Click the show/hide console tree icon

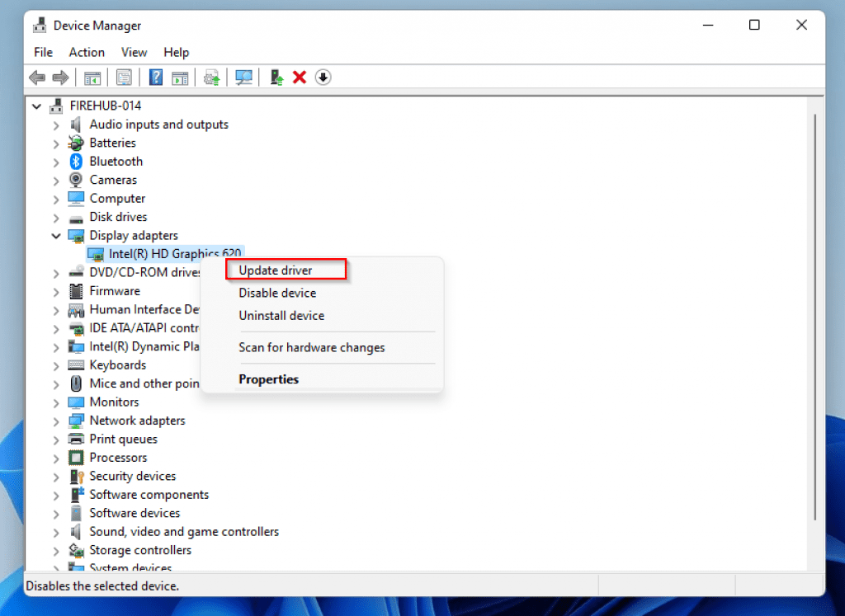click(92, 78)
